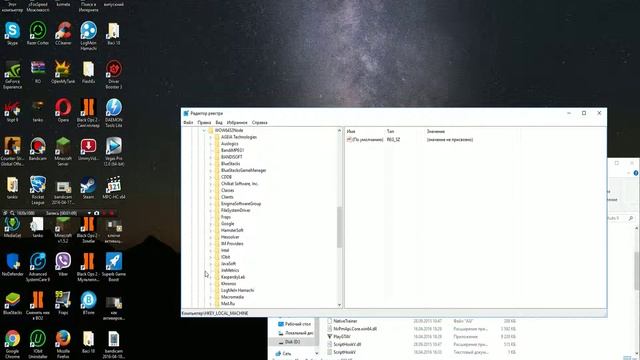The width and height of the screenshot is (640, 360).
Task: Open Google Chrome desktop shortcut
Action: tap(12, 344)
